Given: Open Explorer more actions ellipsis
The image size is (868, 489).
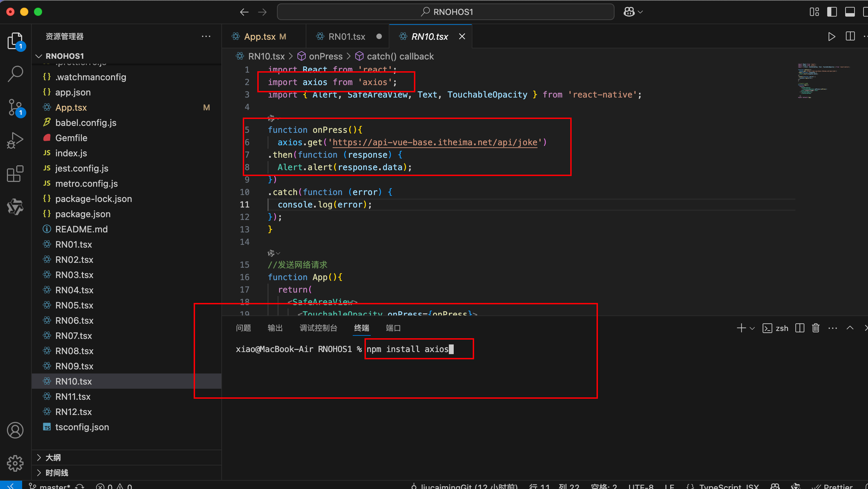Looking at the screenshot, I should coord(206,36).
